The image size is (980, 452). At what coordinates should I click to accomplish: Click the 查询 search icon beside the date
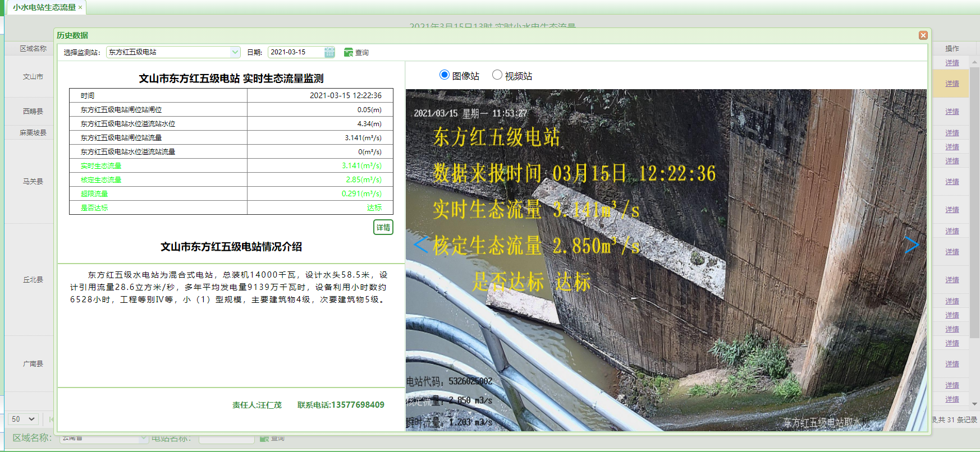(x=349, y=52)
